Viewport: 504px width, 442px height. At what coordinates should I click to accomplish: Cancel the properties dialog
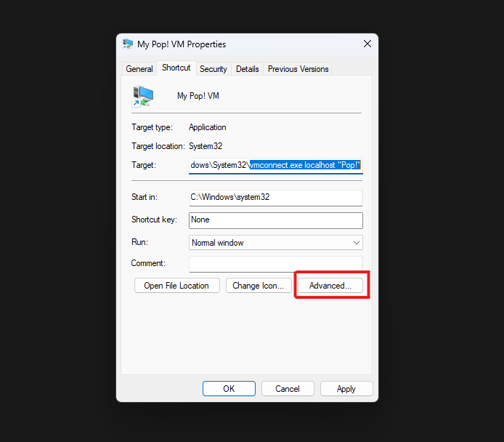coord(288,389)
